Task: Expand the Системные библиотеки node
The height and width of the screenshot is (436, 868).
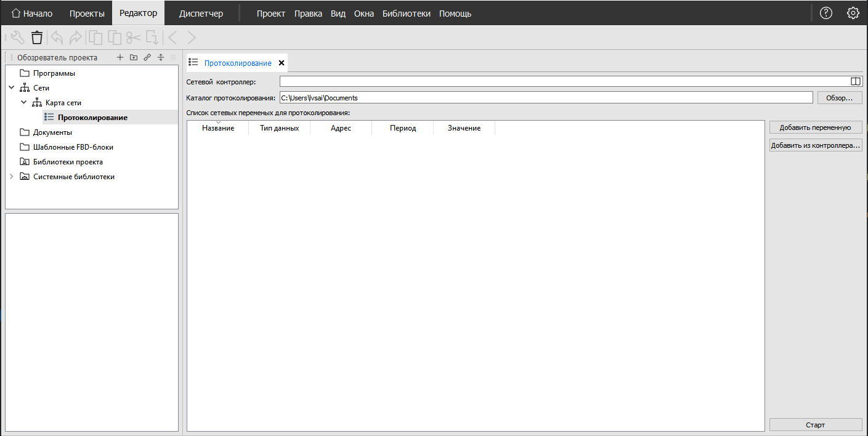Action: coord(11,177)
